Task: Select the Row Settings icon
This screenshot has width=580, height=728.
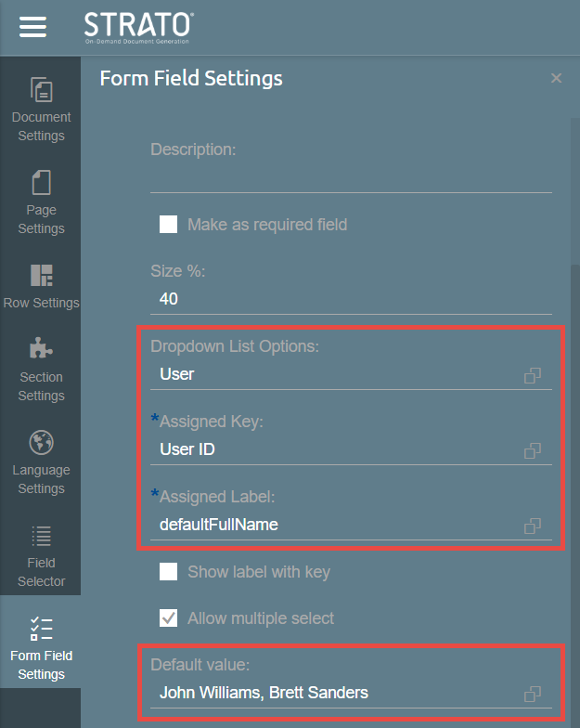Action: tap(41, 275)
